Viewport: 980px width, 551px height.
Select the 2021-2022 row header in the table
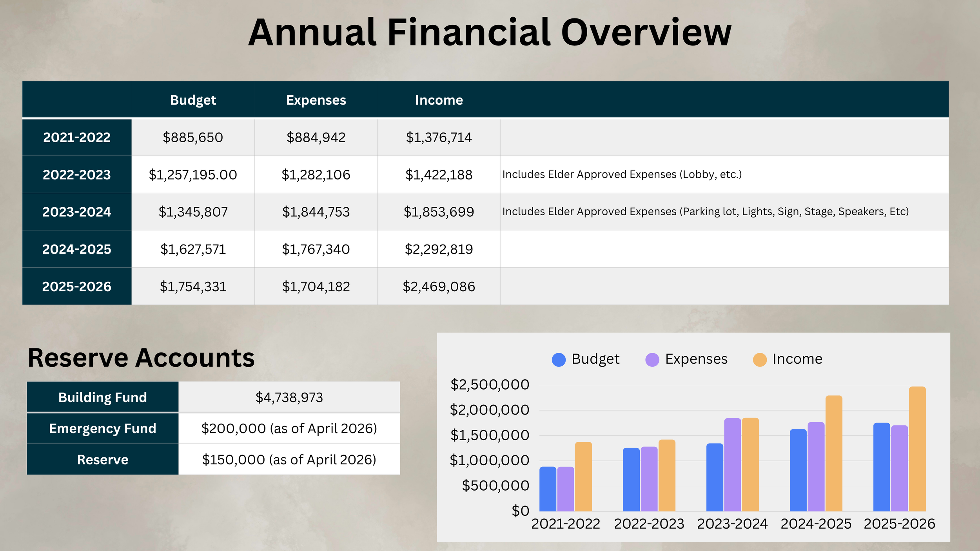77,138
